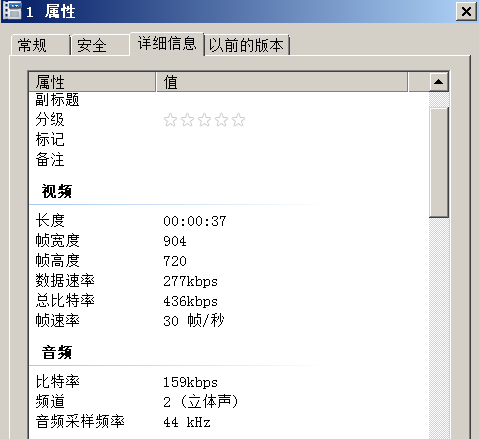Select the audio 比特率 property label
479x439 pixels.
click(57, 381)
